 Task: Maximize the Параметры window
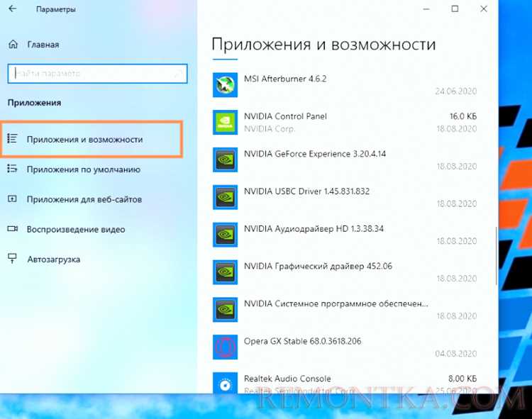click(455, 9)
